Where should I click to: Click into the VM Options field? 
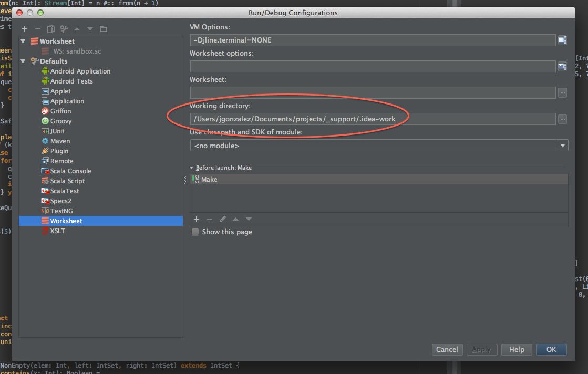[373, 40]
